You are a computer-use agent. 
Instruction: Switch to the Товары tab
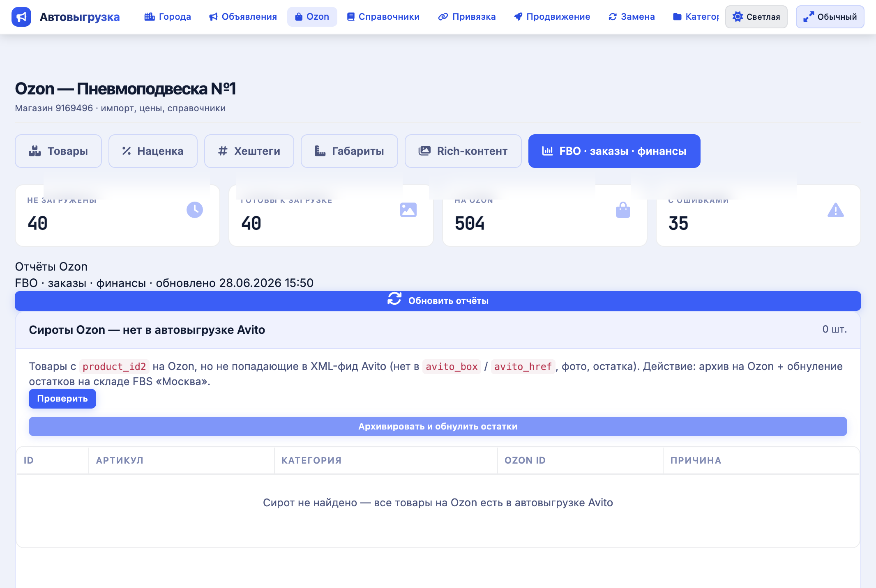(x=58, y=151)
